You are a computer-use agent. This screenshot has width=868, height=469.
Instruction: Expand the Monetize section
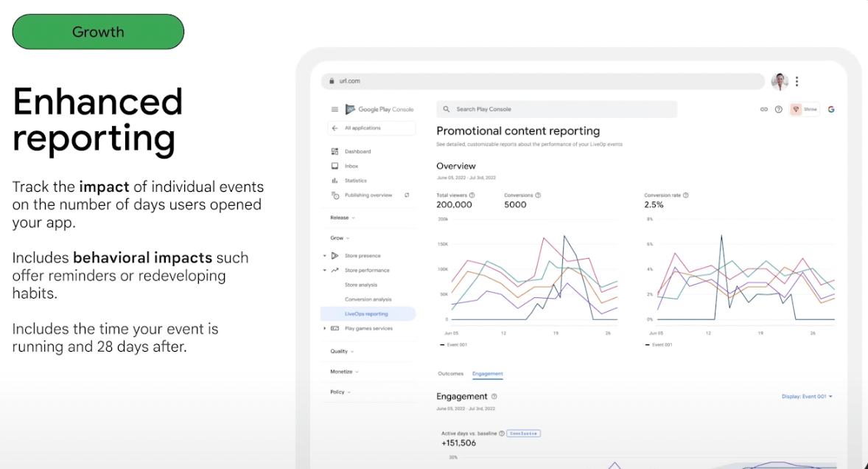coord(344,372)
